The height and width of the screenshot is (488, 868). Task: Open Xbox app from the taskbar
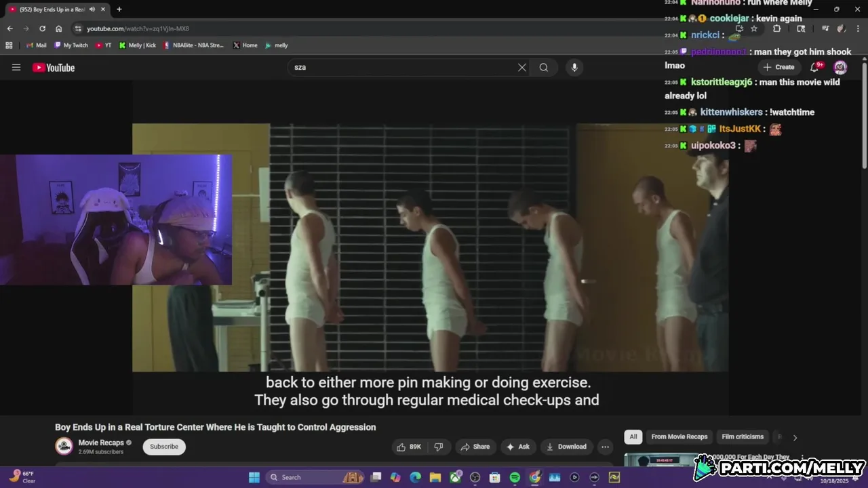tap(455, 477)
